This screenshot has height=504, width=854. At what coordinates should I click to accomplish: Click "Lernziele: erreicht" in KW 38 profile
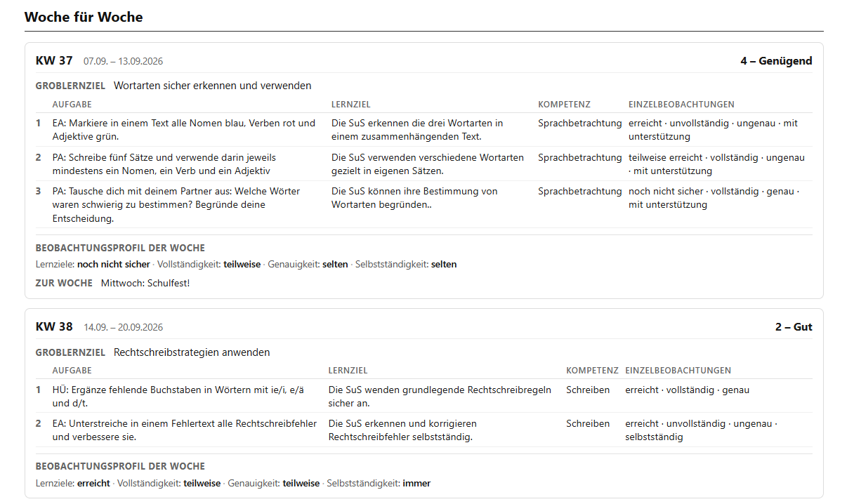(x=73, y=483)
